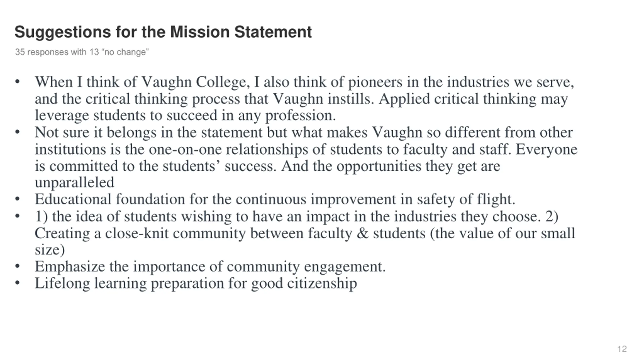Select bullet marker before '1) the idea of students'
The height and width of the screenshot is (362, 644).
(x=17, y=216)
